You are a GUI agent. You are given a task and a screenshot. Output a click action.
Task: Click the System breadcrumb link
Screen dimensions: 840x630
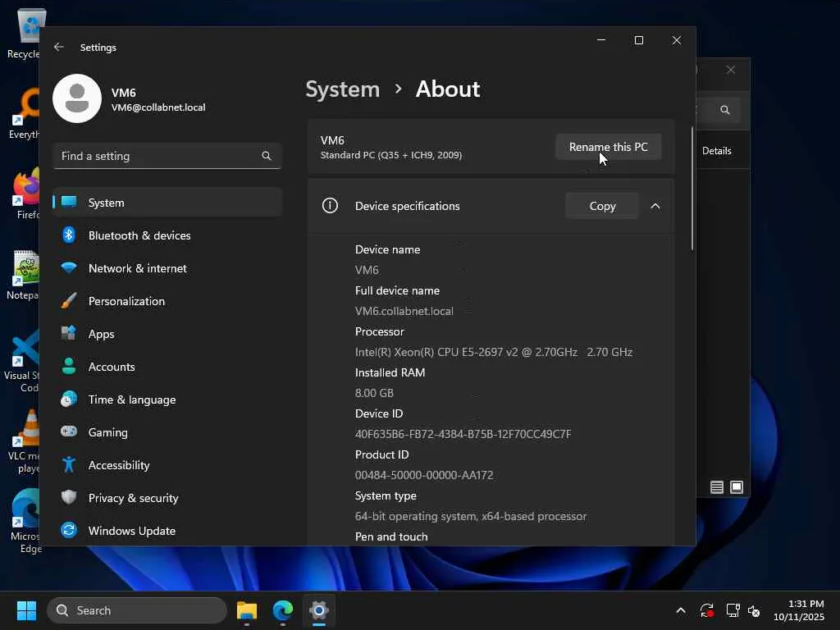coord(342,89)
